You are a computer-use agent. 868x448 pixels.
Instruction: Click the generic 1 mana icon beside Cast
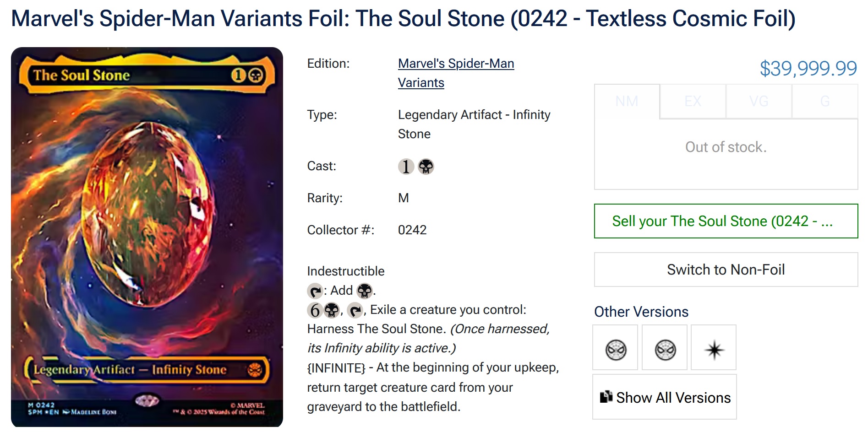pyautogui.click(x=406, y=167)
